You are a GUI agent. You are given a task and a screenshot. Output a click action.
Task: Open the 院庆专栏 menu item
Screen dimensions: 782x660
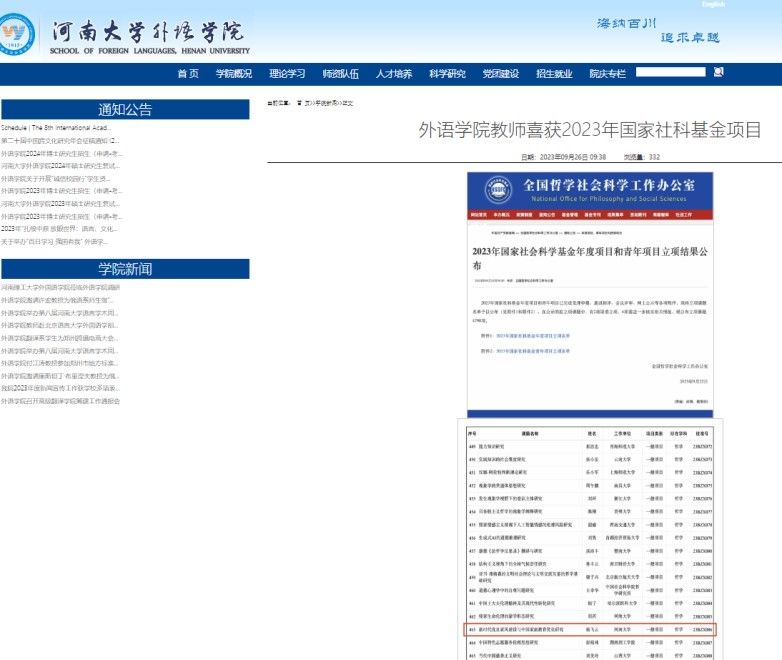(x=607, y=74)
